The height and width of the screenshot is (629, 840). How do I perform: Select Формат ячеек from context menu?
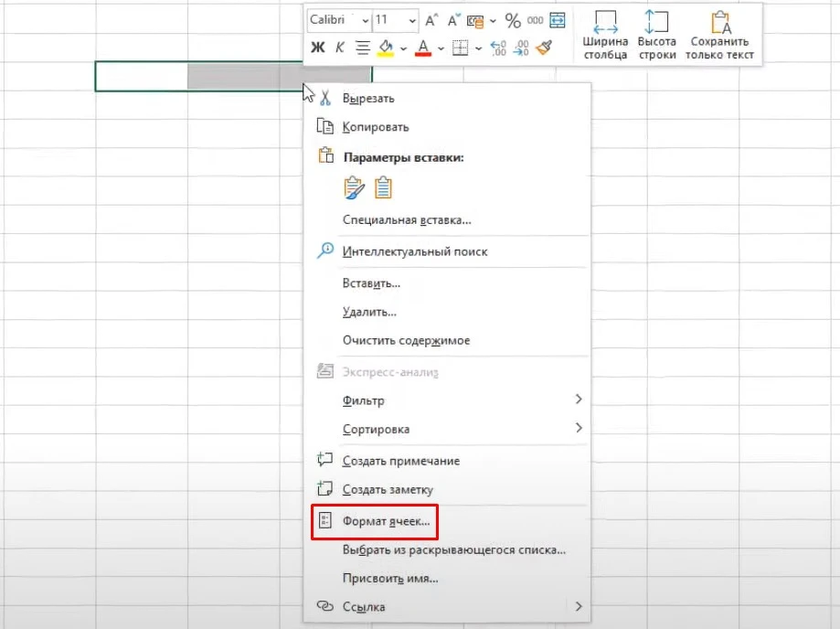385,522
